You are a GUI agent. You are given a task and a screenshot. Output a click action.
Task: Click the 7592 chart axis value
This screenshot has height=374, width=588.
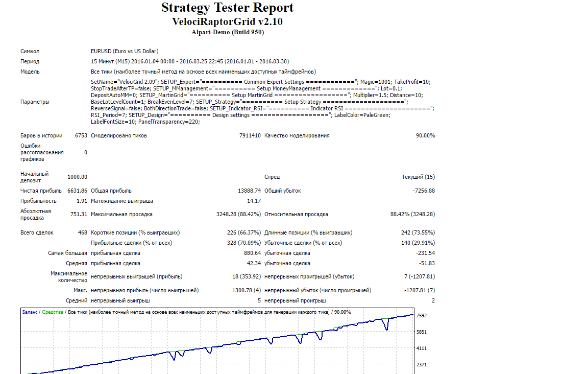click(x=422, y=316)
